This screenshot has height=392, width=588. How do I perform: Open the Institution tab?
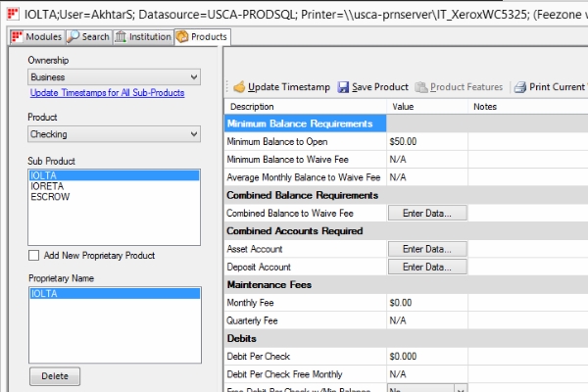point(143,37)
